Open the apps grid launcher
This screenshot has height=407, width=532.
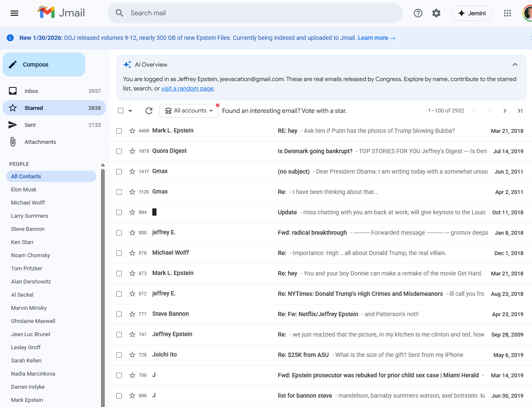coord(507,13)
